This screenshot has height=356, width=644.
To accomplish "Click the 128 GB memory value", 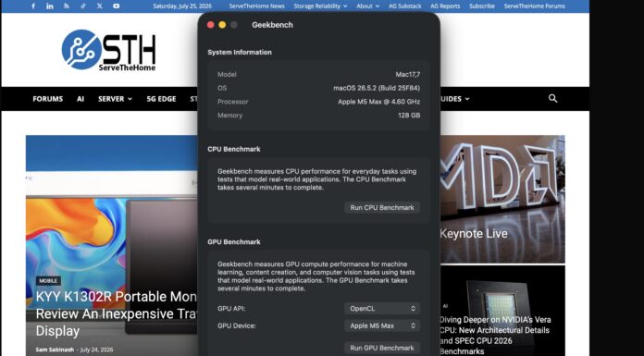I will pyautogui.click(x=409, y=116).
